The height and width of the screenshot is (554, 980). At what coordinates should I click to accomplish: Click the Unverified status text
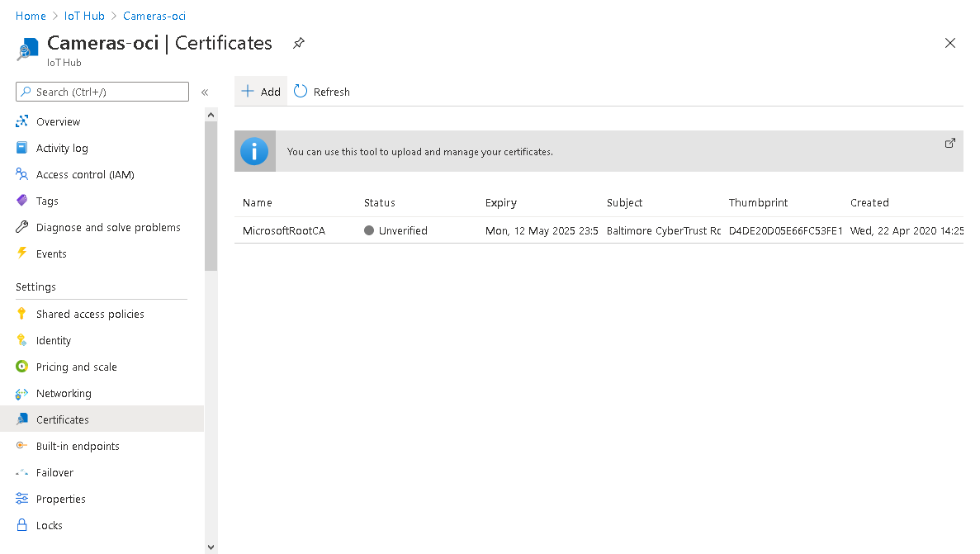[x=403, y=230]
